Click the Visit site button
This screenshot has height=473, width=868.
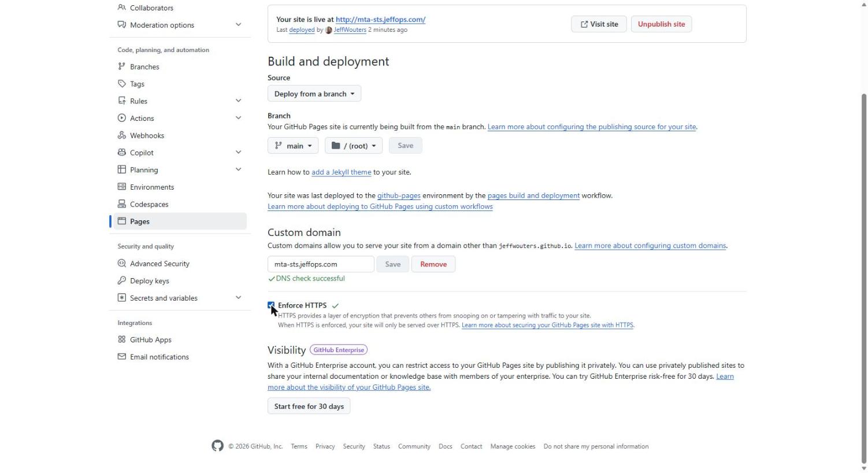[599, 24]
